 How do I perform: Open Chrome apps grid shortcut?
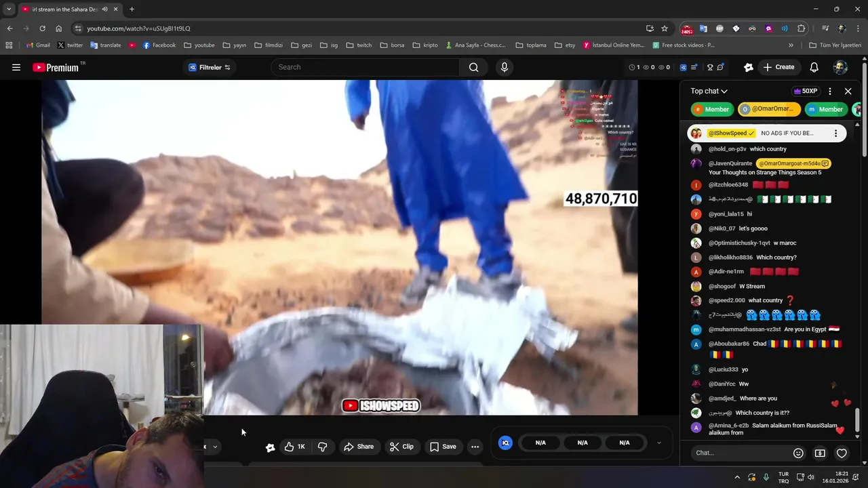coord(9,45)
